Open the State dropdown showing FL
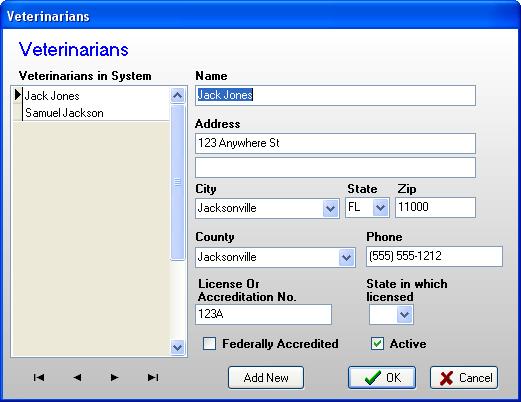The height and width of the screenshot is (402, 521). pyautogui.click(x=380, y=208)
